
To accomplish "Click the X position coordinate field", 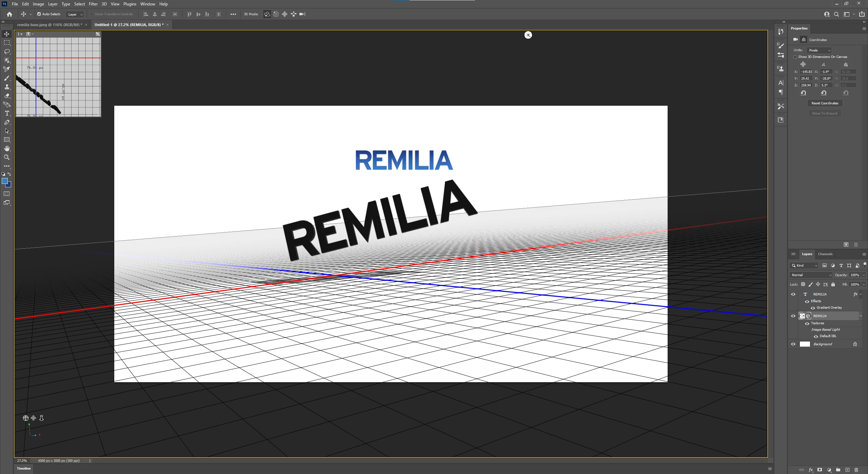I will coord(806,72).
